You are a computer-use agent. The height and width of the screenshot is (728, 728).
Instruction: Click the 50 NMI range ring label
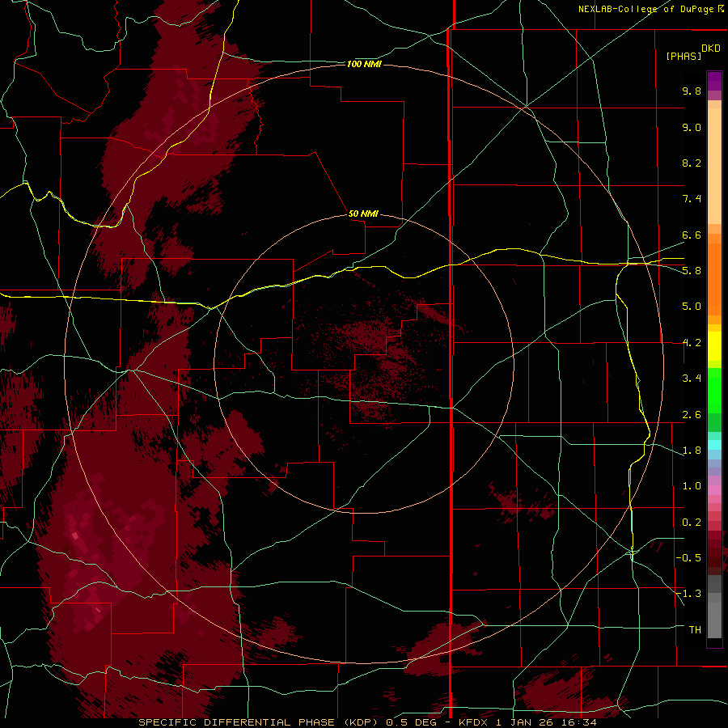363,214
